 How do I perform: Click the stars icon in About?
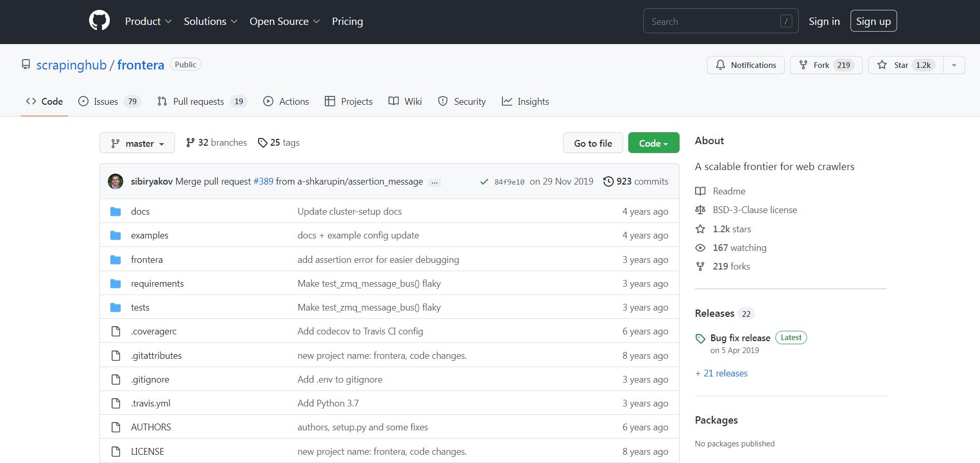(x=700, y=229)
